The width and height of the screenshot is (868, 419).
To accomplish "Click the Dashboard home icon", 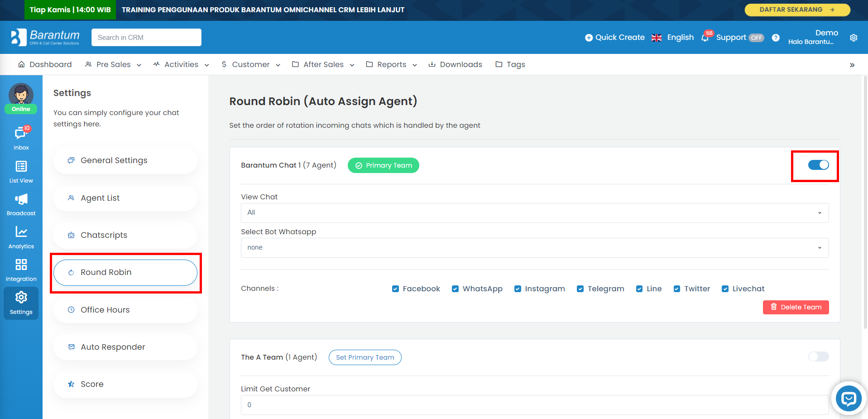I will [x=21, y=64].
